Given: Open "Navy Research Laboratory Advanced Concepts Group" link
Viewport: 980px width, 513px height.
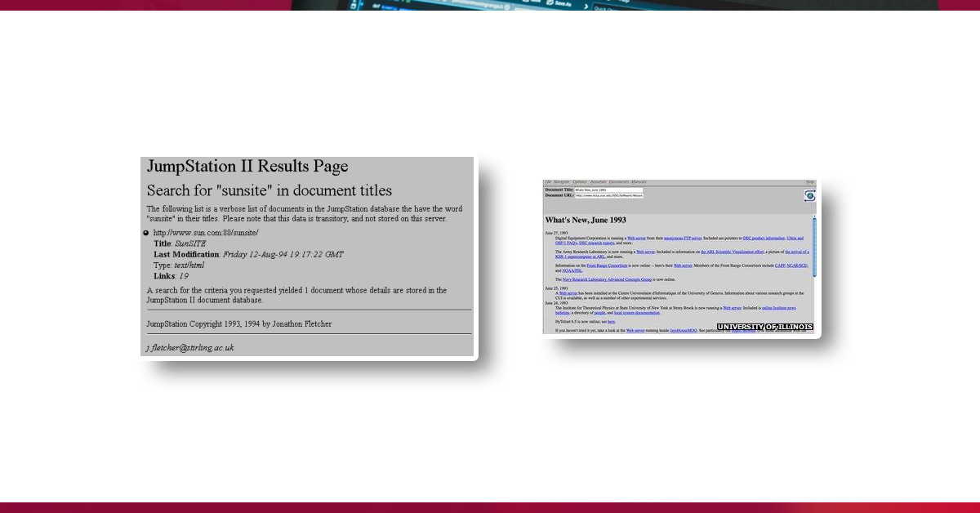Looking at the screenshot, I should [607, 279].
